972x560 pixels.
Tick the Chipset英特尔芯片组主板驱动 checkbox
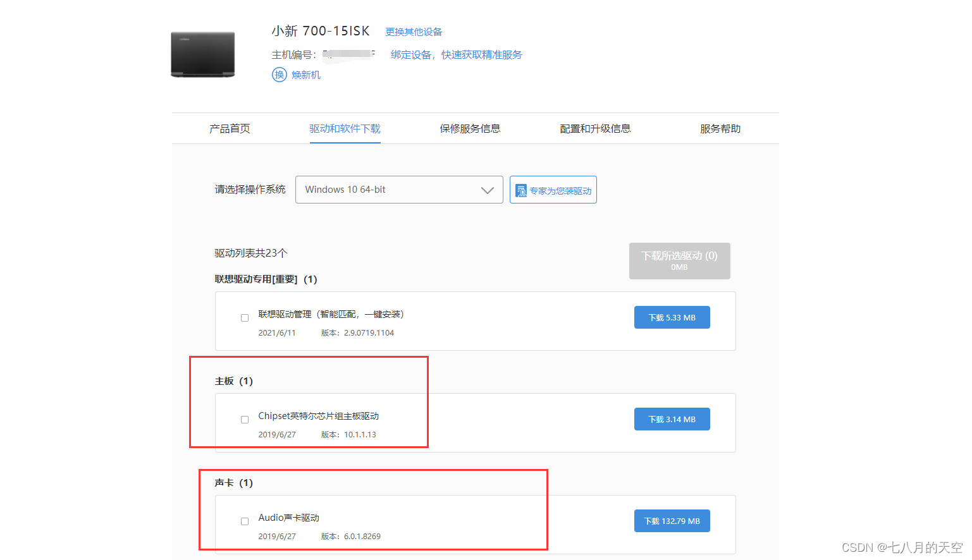[x=245, y=420]
